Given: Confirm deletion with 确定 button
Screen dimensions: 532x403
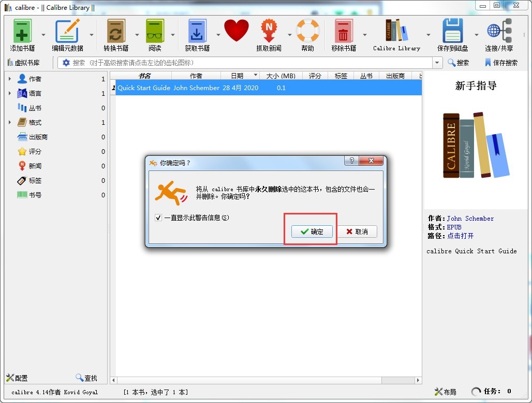Looking at the screenshot, I should tap(312, 232).
